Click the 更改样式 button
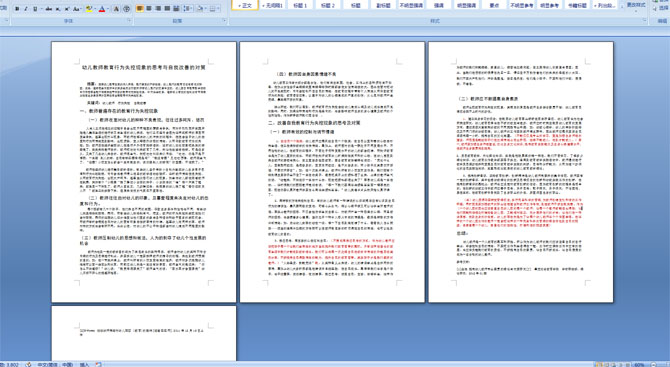 pyautogui.click(x=636, y=5)
